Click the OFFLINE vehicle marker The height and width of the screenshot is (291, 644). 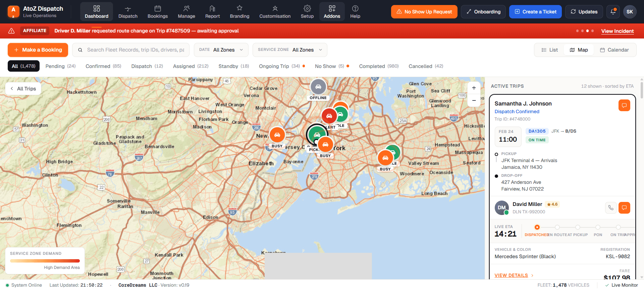tap(318, 87)
